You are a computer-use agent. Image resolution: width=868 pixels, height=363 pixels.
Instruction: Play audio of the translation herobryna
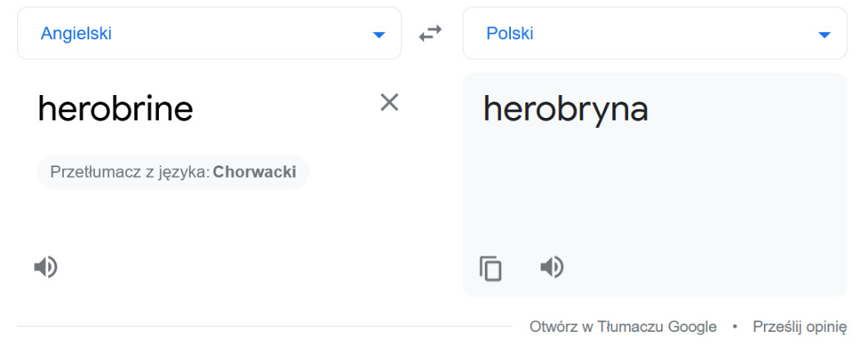click(x=552, y=266)
